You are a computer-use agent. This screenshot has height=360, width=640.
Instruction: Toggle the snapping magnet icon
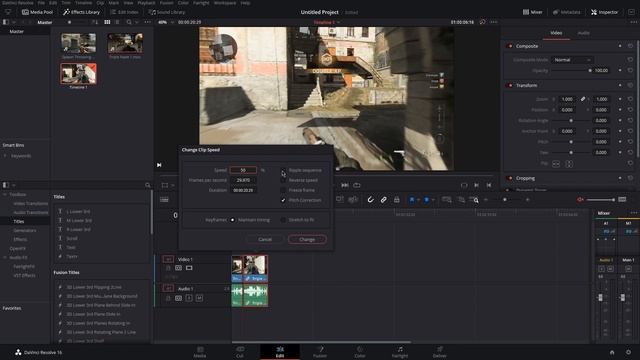coord(370,200)
